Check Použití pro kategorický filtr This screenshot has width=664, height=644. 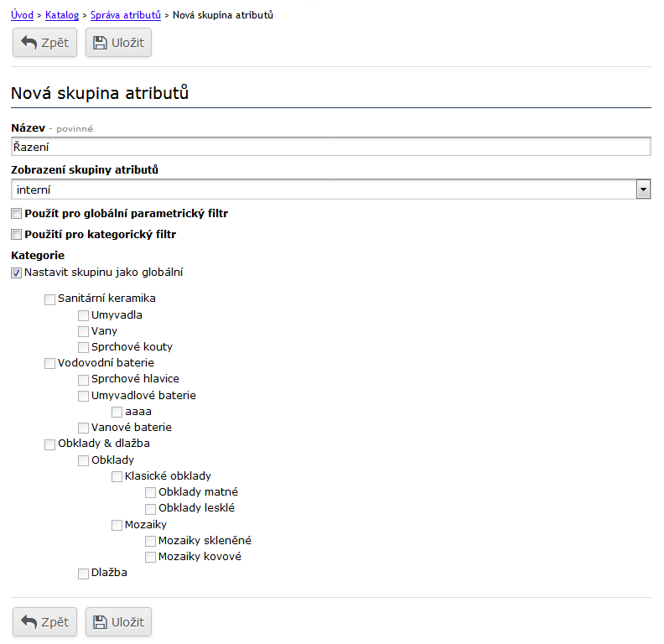pyautogui.click(x=17, y=235)
